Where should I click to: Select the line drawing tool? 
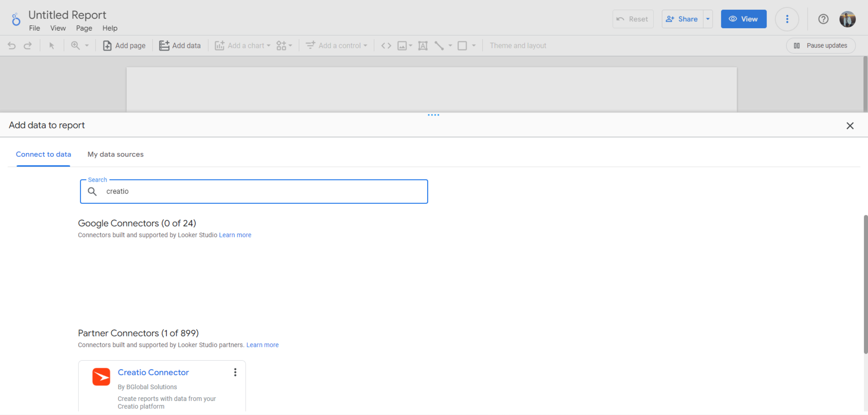[x=439, y=45]
